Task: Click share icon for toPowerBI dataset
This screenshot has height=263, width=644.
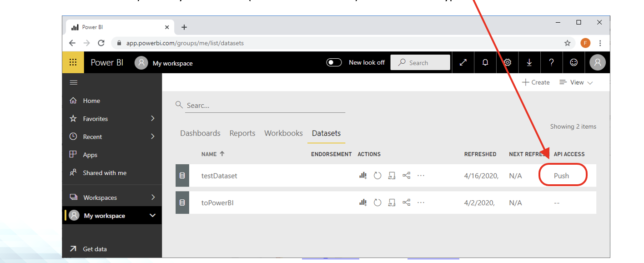Action: pyautogui.click(x=407, y=202)
